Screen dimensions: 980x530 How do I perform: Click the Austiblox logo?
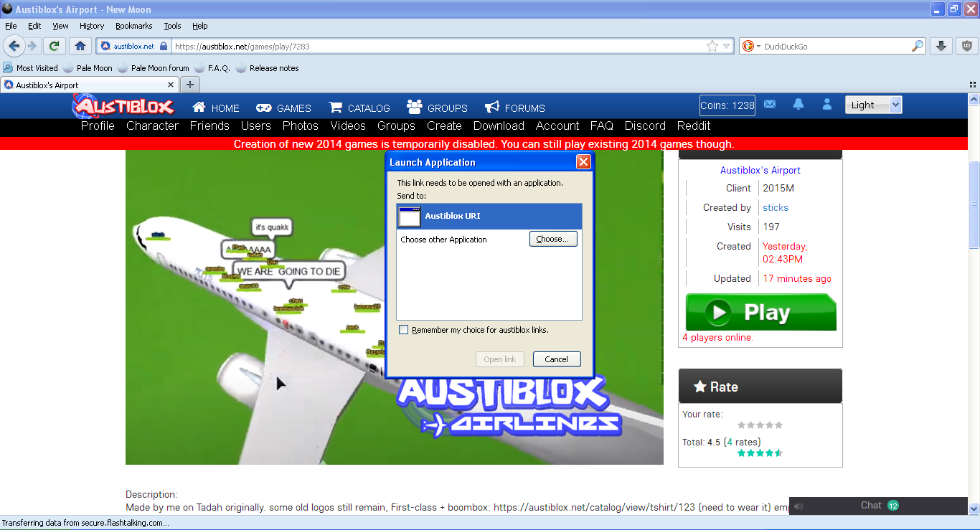123,106
